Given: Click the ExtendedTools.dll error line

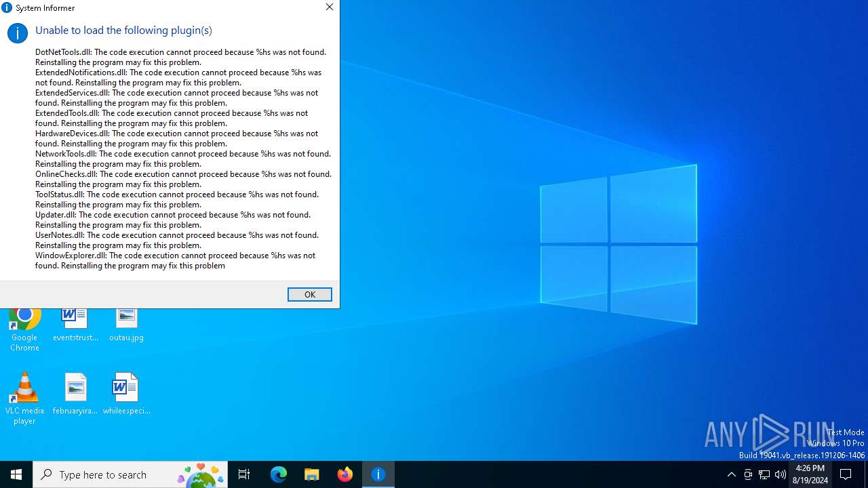Looking at the screenshot, I should [x=172, y=118].
